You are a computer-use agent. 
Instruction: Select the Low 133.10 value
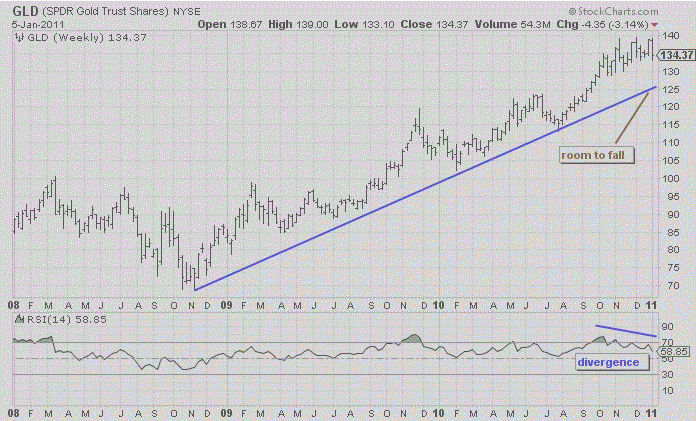(x=364, y=24)
